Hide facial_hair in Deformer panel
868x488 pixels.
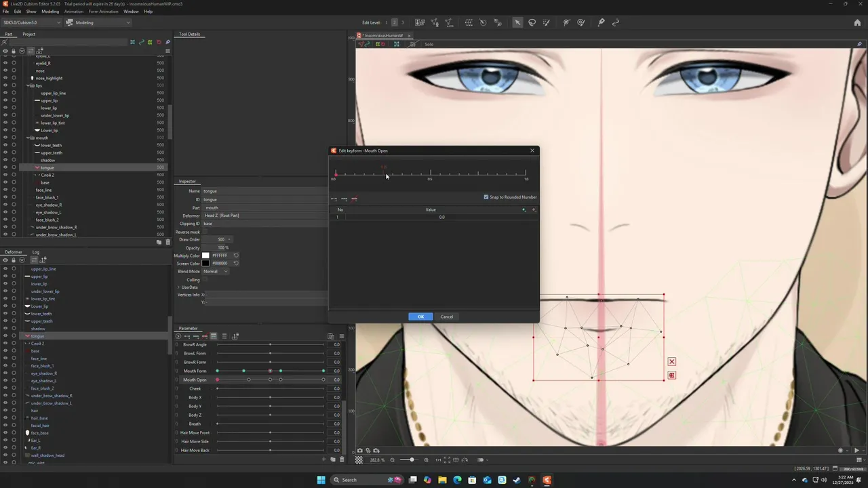click(5, 426)
